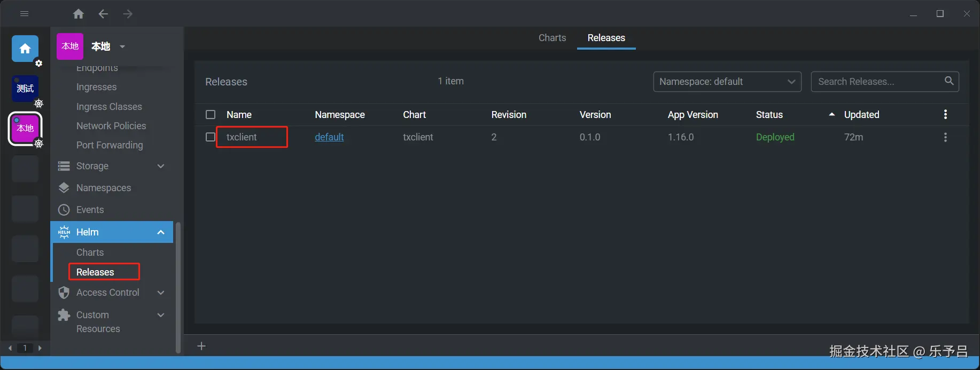Open txclient row actions menu
This screenshot has width=980, height=370.
point(945,137)
